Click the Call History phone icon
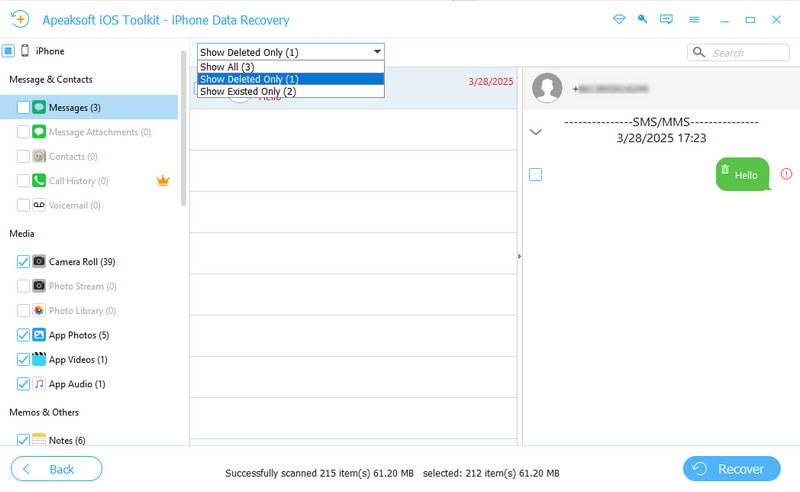The image size is (800, 492). coord(39,181)
